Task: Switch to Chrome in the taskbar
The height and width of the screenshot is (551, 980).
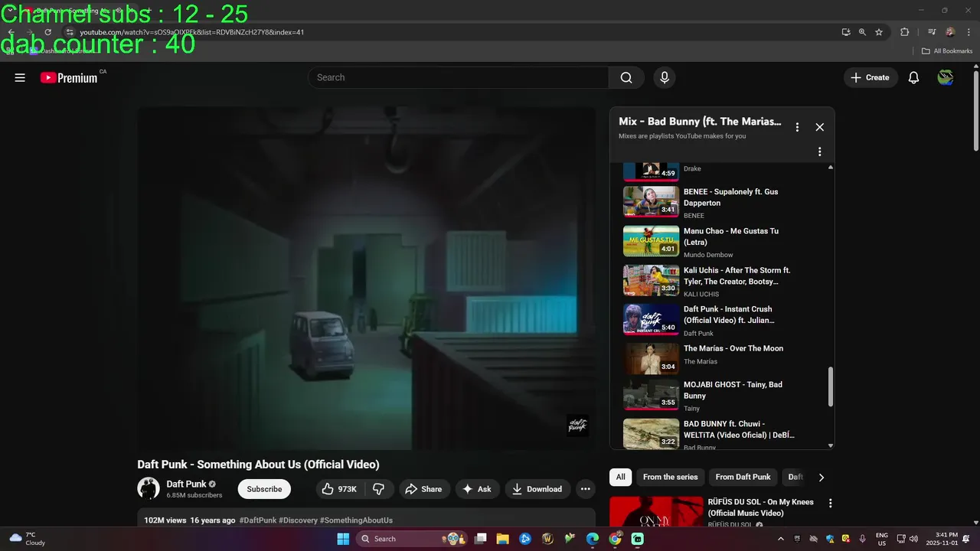Action: [615, 539]
